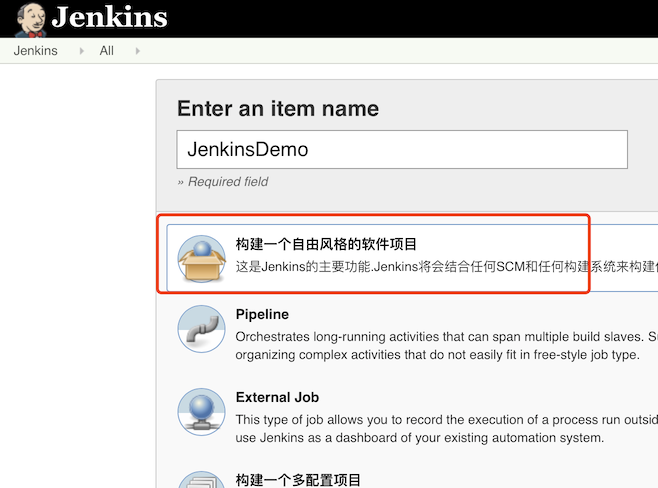Select the External Job globe icon
Screen dimensions: 658x488
[x=201, y=412]
